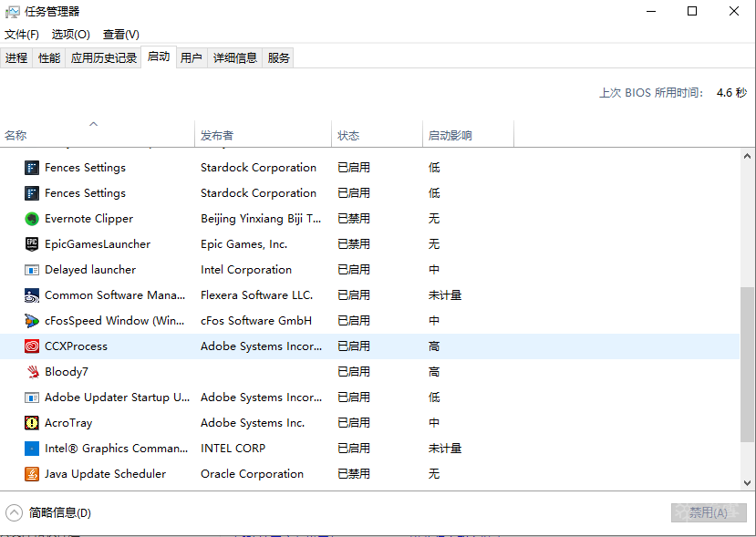
Task: Select the 启动 tab
Action: click(x=159, y=57)
